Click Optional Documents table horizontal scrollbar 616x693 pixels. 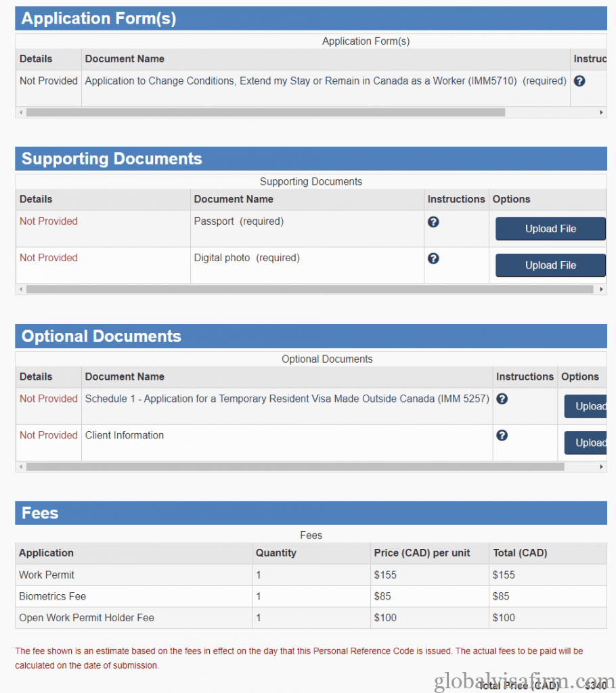click(x=295, y=467)
